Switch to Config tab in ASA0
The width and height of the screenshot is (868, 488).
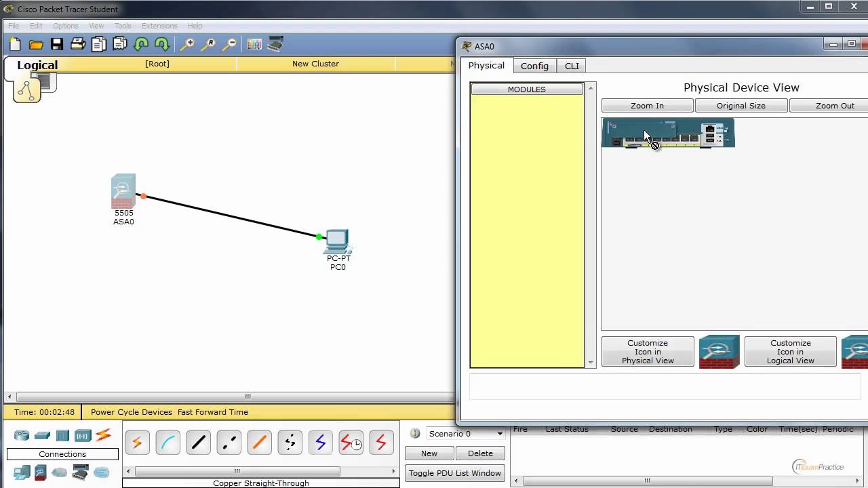(x=534, y=66)
